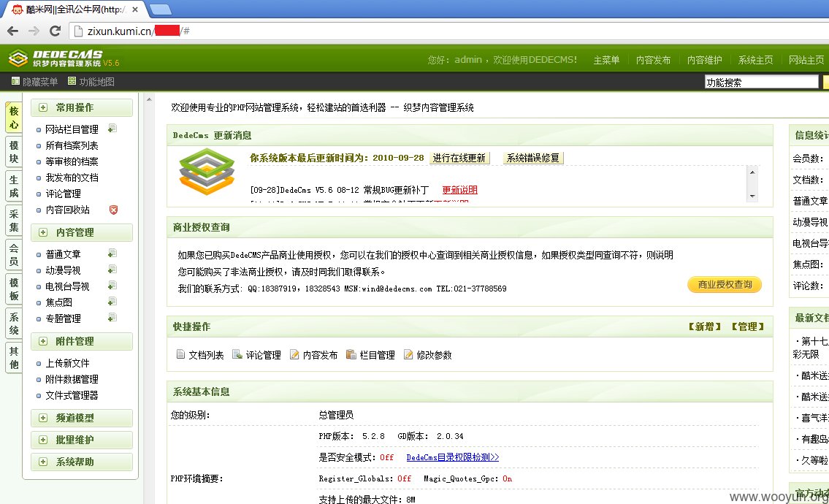Image resolution: width=829 pixels, height=504 pixels.
Task: Close the 酷米网 browser tab
Action: coord(135,9)
